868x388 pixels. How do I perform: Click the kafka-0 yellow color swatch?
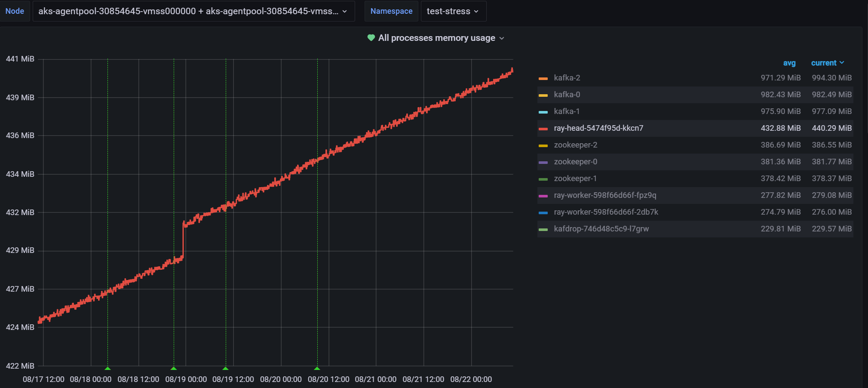pyautogui.click(x=543, y=95)
